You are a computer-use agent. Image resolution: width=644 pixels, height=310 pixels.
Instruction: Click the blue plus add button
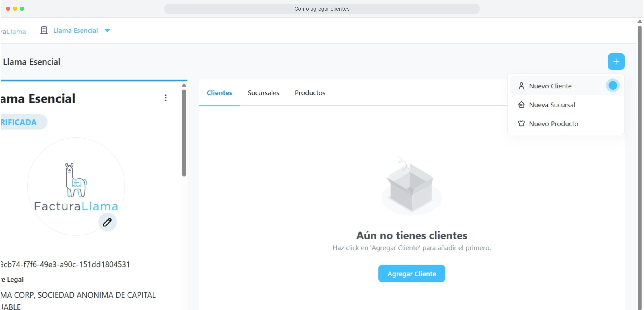[x=616, y=61]
